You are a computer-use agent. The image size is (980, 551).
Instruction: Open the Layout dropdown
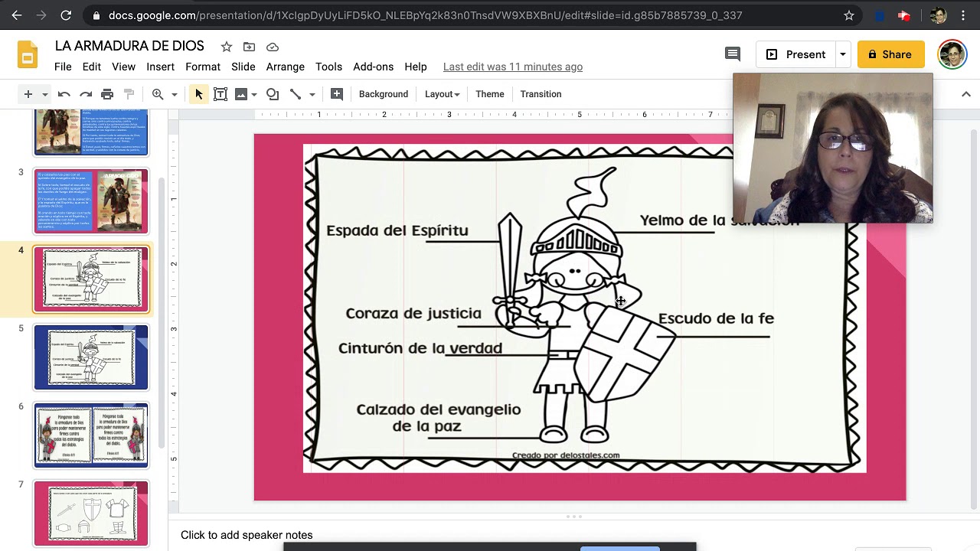442,94
